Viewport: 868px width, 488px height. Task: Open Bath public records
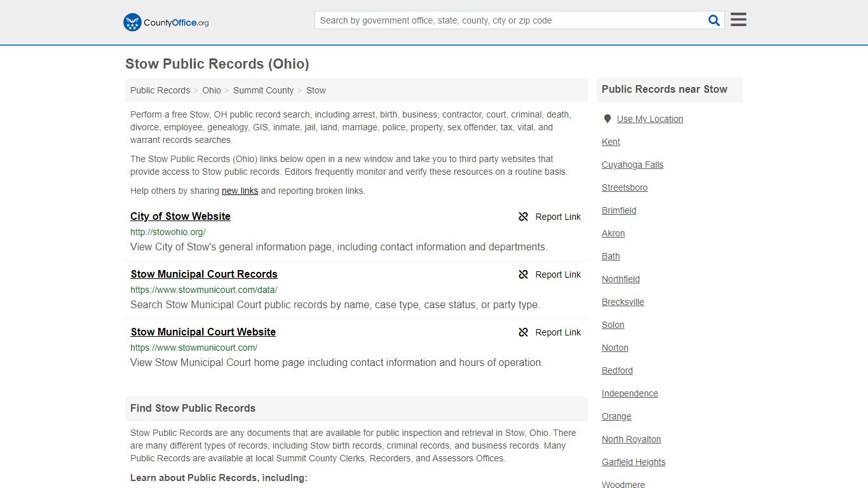(611, 256)
